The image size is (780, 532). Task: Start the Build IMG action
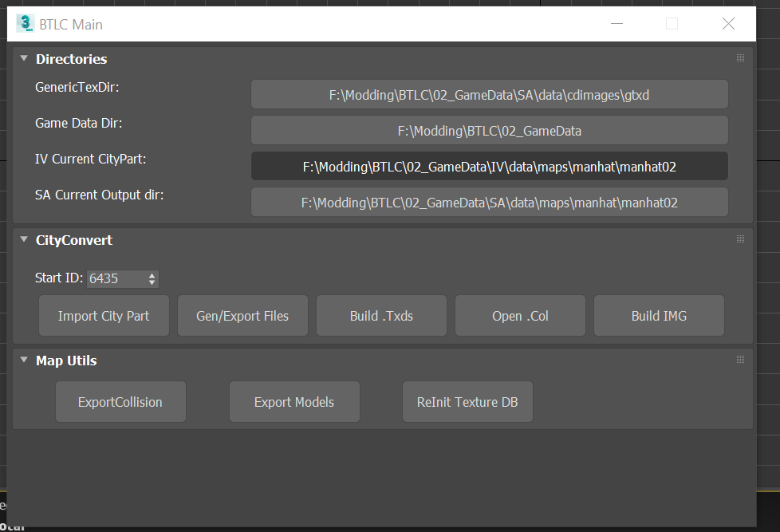(659, 316)
